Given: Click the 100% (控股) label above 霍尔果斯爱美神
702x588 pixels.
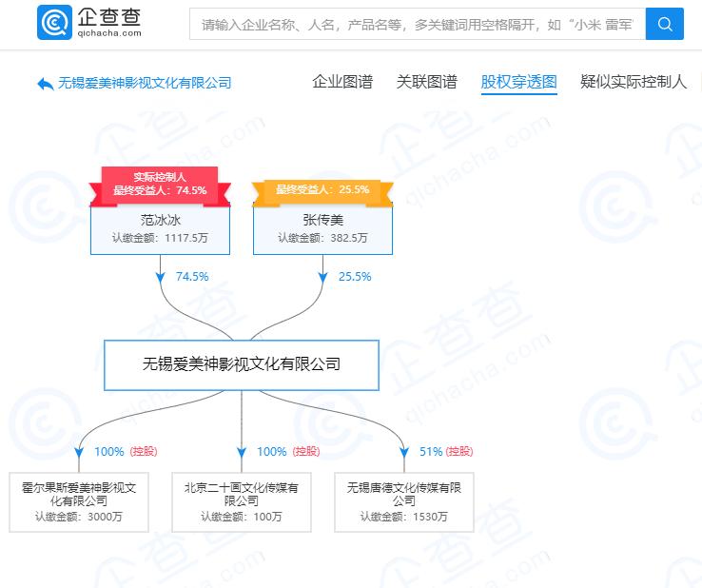Looking at the screenshot, I should [126, 451].
